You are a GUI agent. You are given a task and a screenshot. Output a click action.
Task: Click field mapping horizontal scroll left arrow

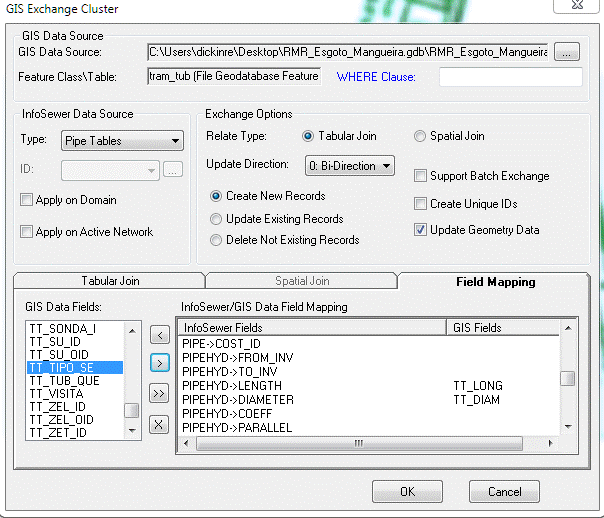186,443
